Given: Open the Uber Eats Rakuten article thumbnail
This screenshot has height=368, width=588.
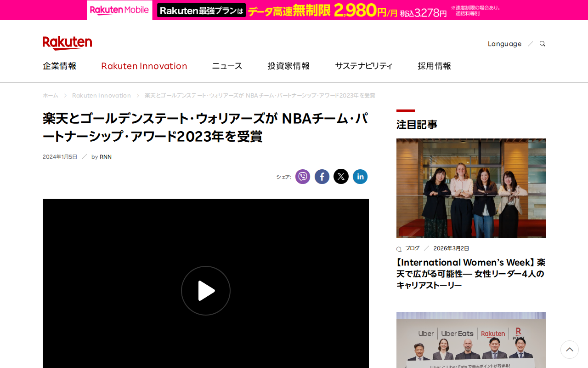Looking at the screenshot, I should (x=471, y=340).
